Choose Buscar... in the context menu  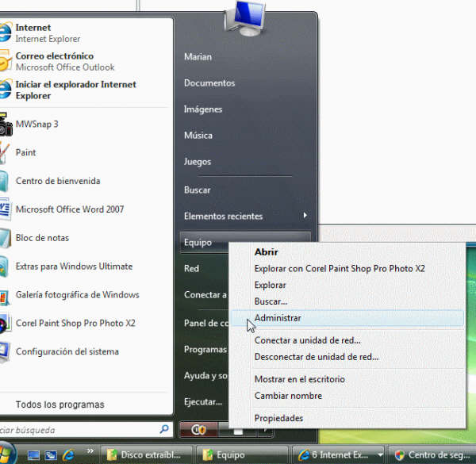coord(347,301)
